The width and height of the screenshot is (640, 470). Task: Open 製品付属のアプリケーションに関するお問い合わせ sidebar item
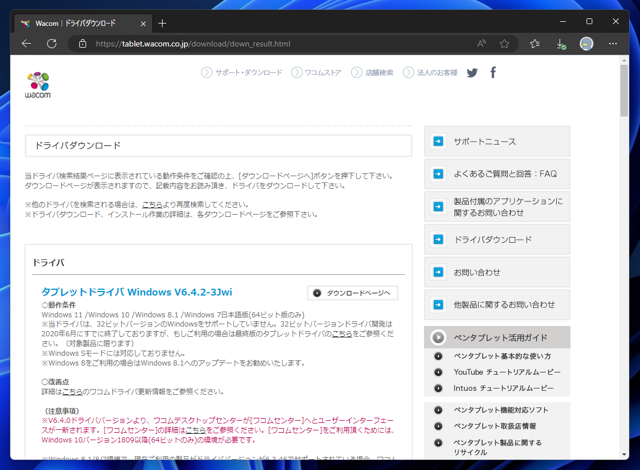click(x=497, y=207)
